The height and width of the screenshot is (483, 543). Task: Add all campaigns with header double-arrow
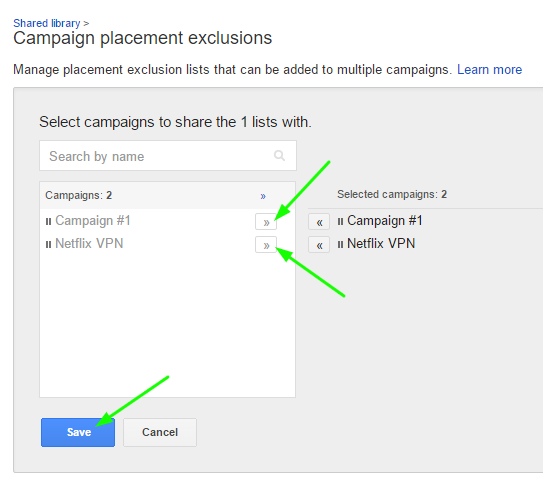[263, 196]
